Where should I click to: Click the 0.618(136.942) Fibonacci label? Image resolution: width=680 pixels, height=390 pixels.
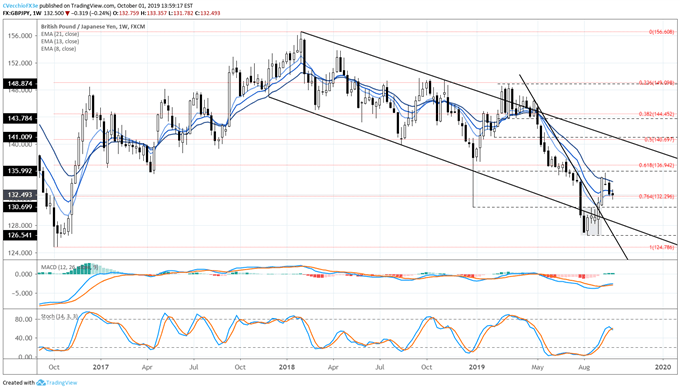(x=657, y=165)
